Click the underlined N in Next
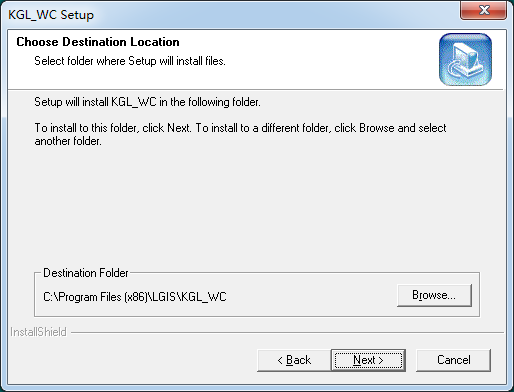Viewport: 514px width, 392px height. [357, 360]
